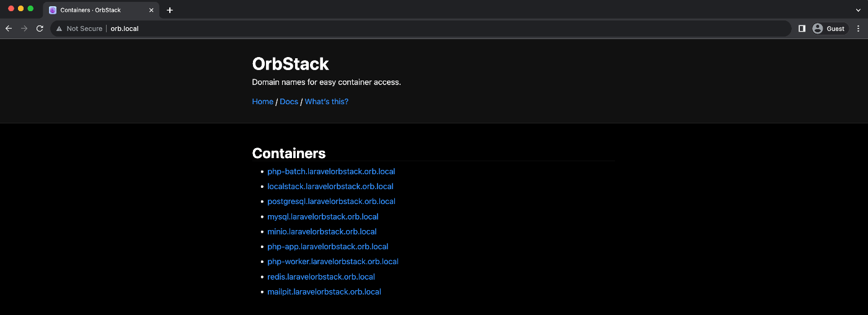
Task: Open the Docs link
Action: tap(289, 102)
